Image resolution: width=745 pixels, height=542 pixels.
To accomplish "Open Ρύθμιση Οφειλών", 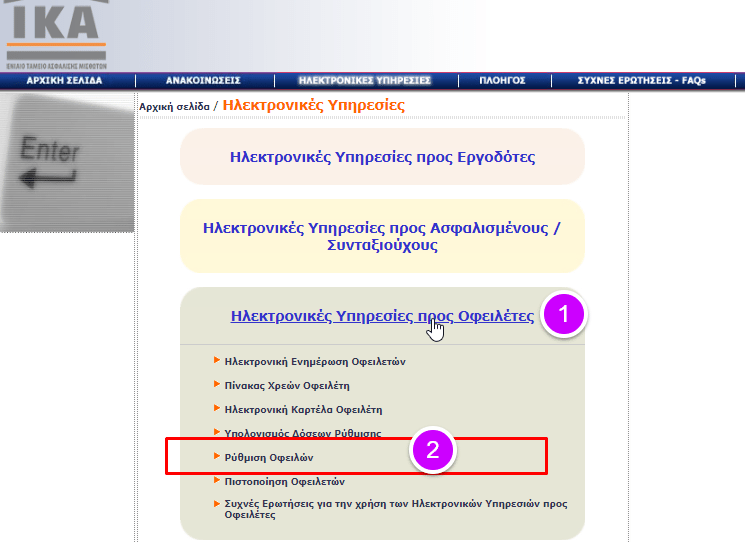I will (x=269, y=457).
